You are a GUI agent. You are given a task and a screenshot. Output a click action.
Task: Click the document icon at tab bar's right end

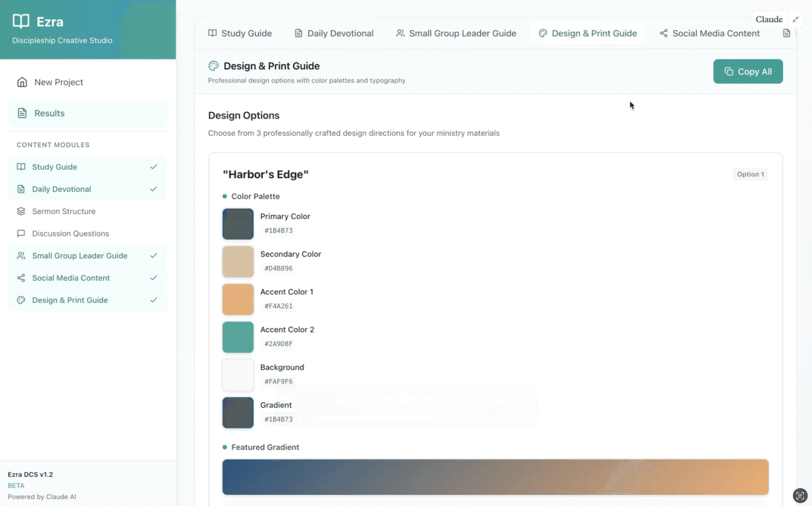(787, 33)
